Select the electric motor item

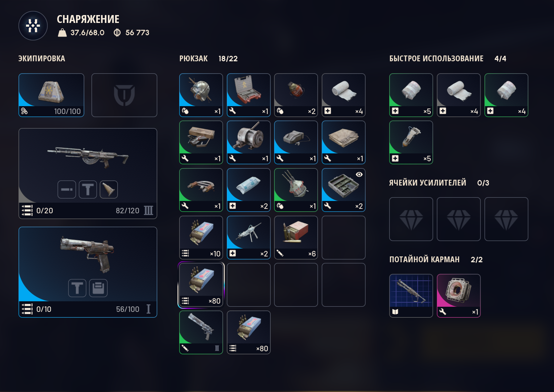(249, 142)
